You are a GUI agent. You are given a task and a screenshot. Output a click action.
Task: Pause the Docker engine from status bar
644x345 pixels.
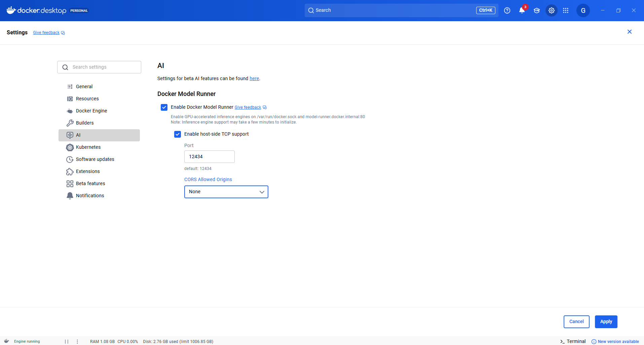point(67,341)
